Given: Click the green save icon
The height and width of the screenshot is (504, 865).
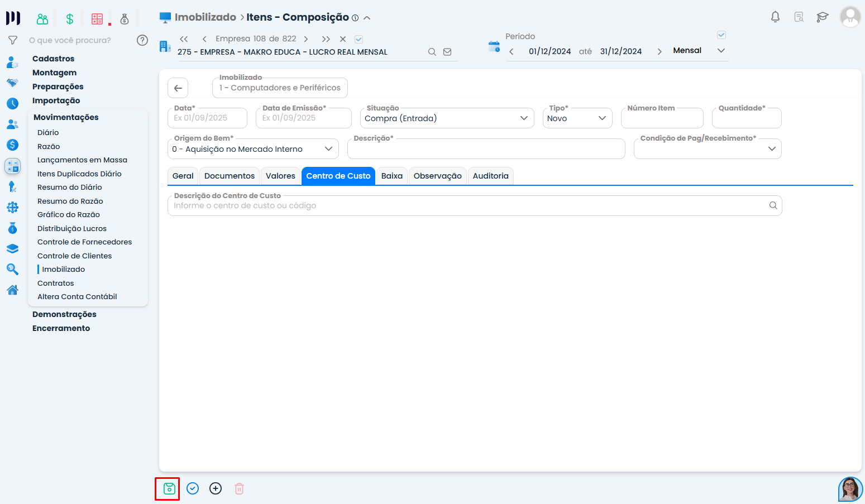Looking at the screenshot, I should (169, 489).
